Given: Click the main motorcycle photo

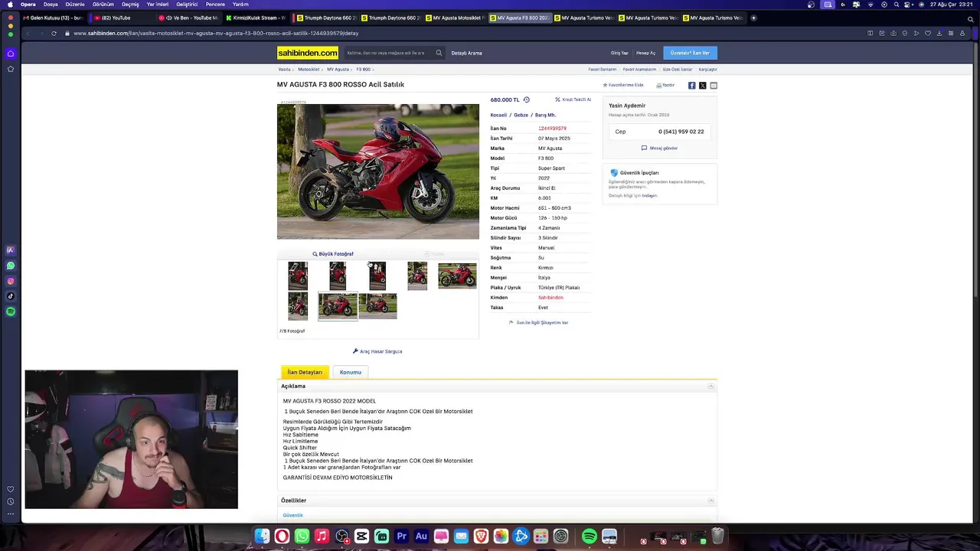Looking at the screenshot, I should [378, 171].
